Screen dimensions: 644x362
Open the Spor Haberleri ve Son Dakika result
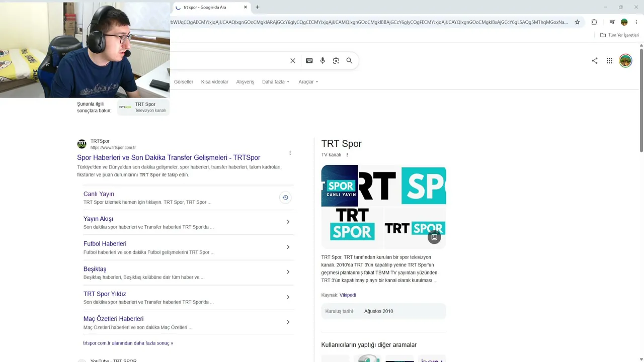169,157
